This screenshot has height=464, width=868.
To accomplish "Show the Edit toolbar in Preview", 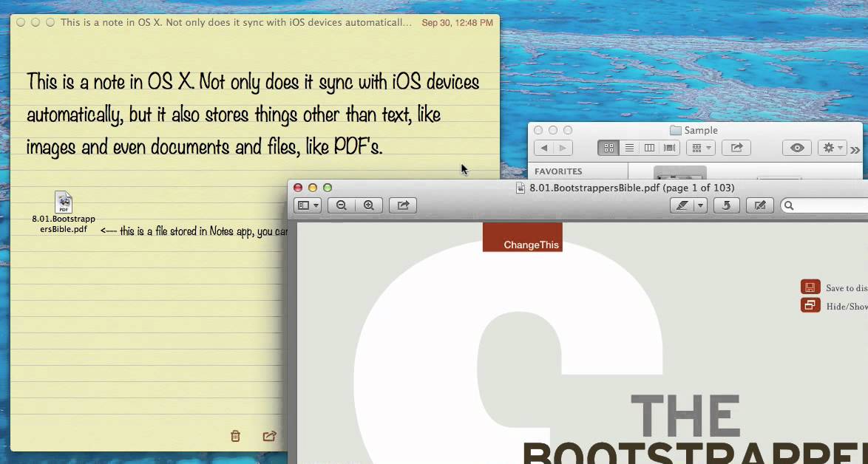I will 760,205.
